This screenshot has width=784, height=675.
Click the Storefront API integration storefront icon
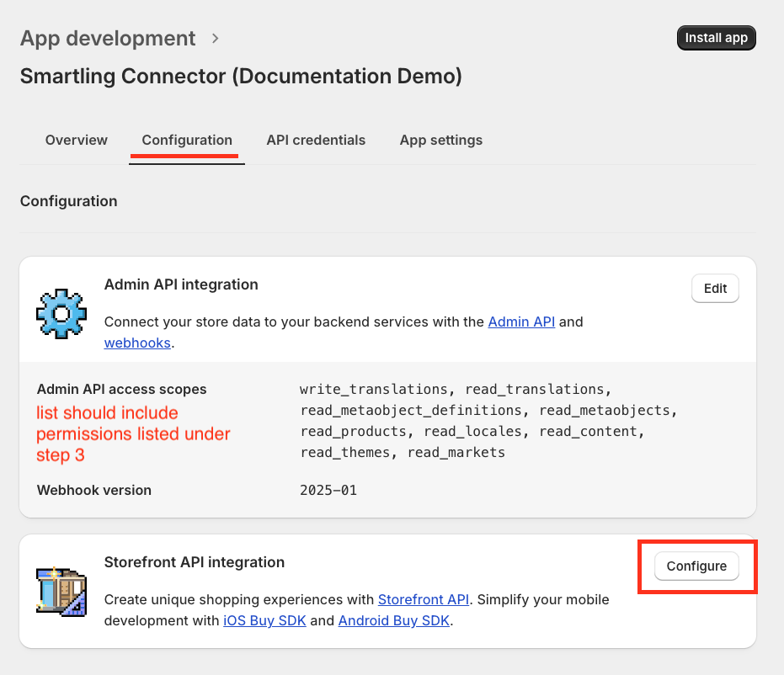(x=61, y=592)
